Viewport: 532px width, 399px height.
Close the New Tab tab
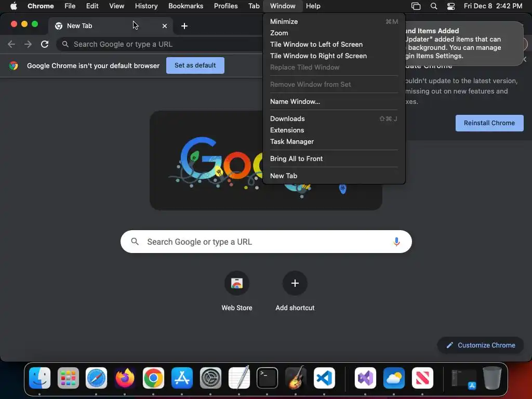click(165, 26)
